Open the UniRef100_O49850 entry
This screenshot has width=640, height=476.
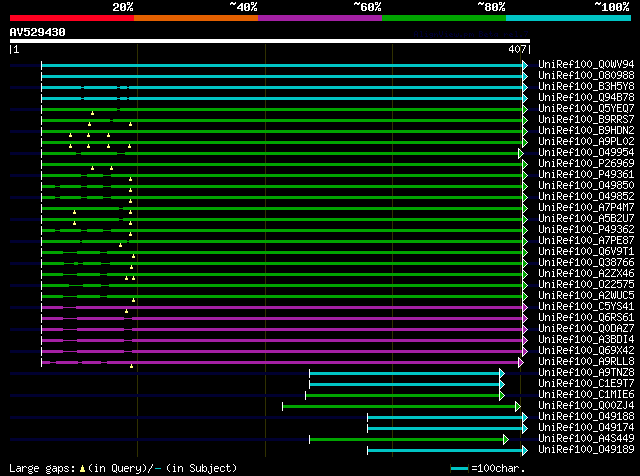pos(586,186)
